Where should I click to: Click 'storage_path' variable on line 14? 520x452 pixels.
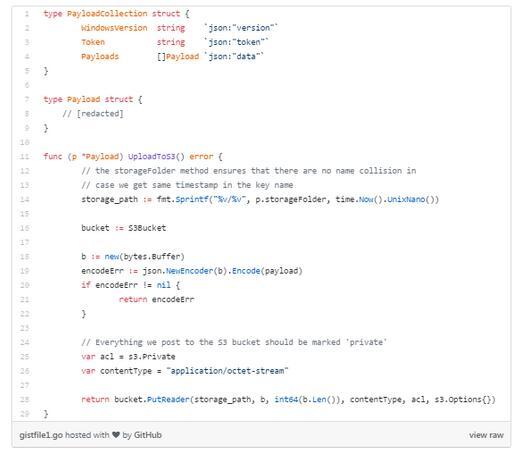pos(109,200)
